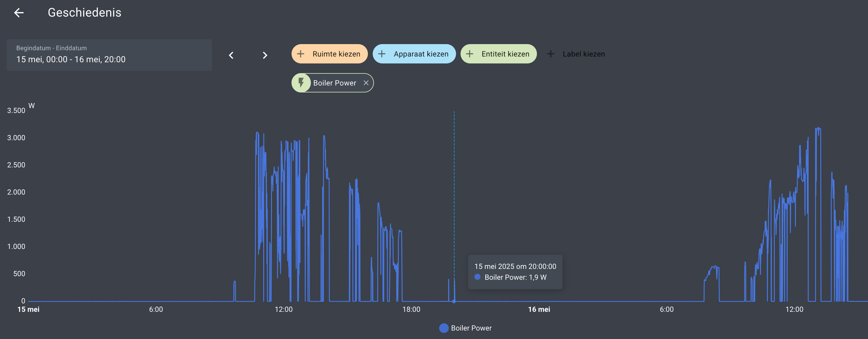Open the Ruimte kiezen area selector
Image resolution: width=868 pixels, height=339 pixels.
pos(336,54)
